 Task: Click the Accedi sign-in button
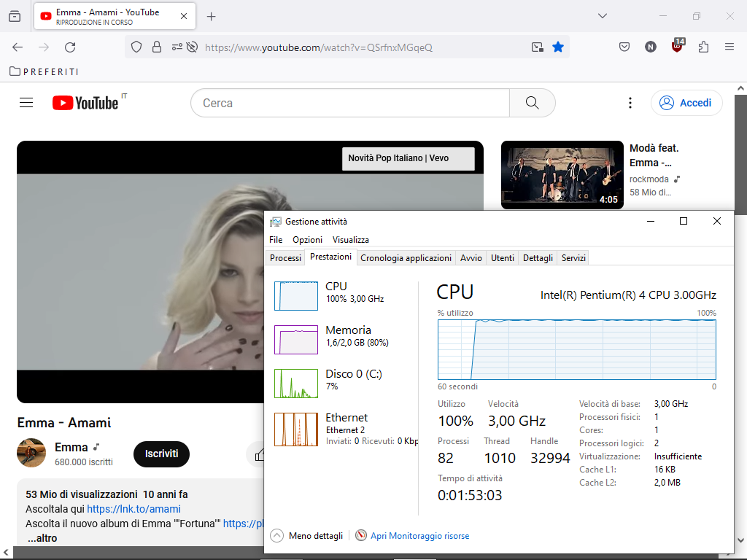click(x=686, y=103)
